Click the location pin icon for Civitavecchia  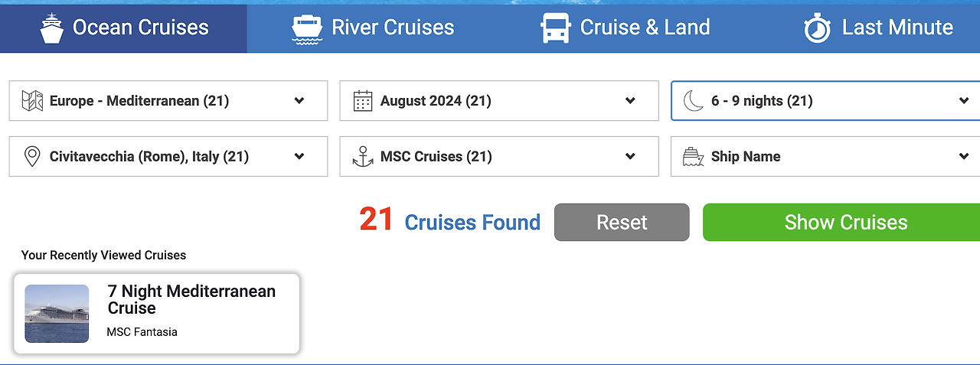(32, 157)
